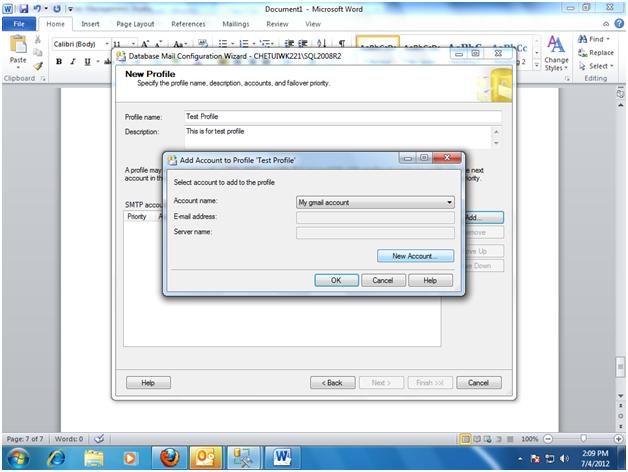Click the Save icon in Quick Access toolbar
Screen dimensions: 628x472
click(24, 8)
